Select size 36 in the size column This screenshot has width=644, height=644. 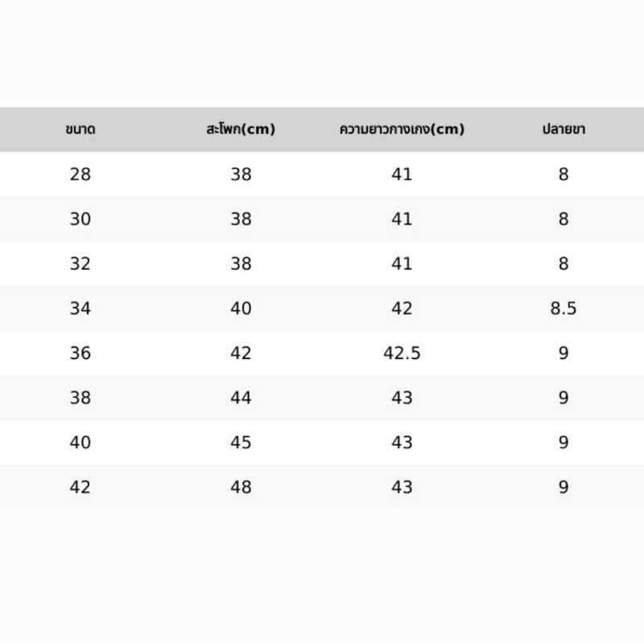(80, 353)
